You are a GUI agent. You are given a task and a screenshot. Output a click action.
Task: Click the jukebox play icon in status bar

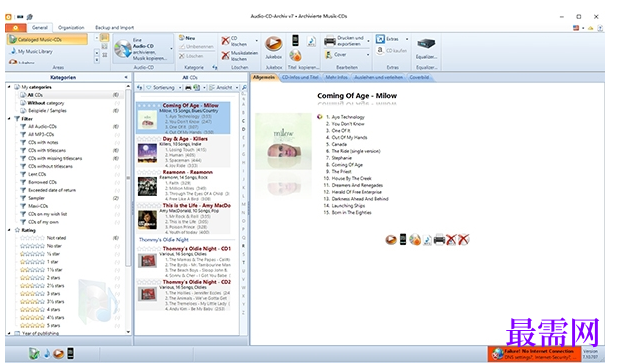(58, 354)
